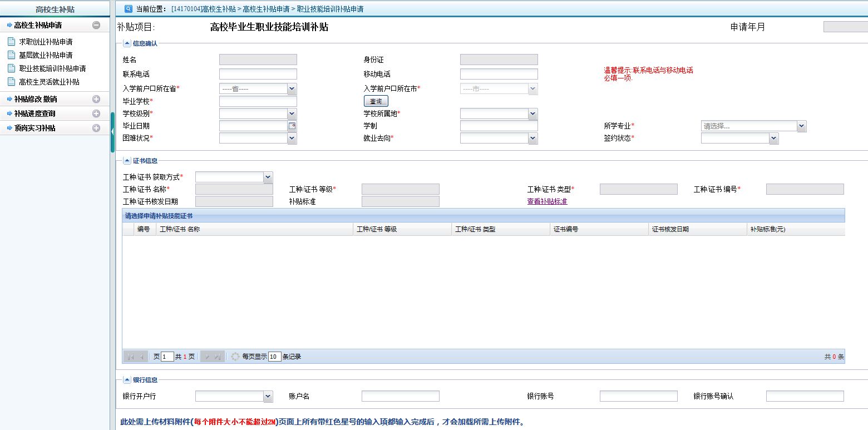Expand 补贴修改撤销 with the plus toggle
868x430 pixels.
coord(96,100)
